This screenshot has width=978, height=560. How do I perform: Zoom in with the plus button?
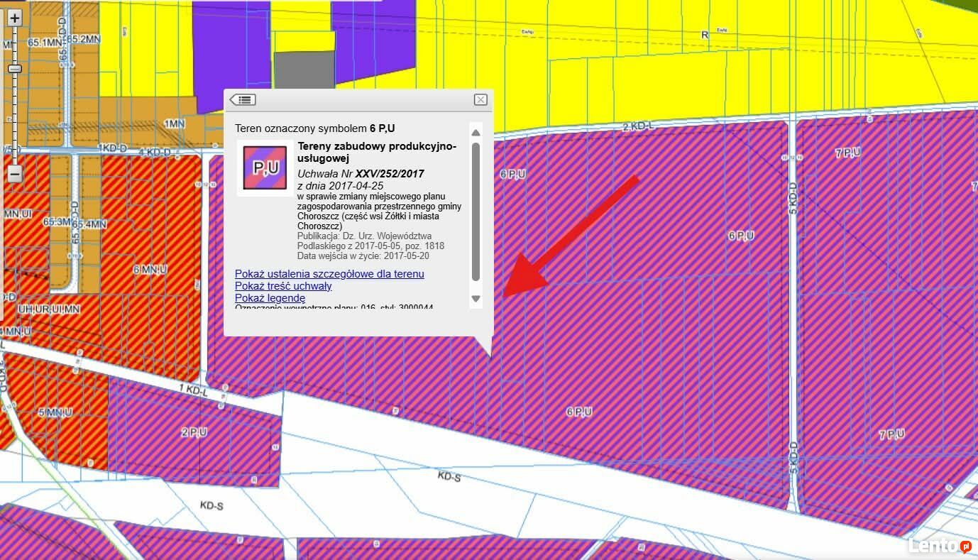pos(15,18)
